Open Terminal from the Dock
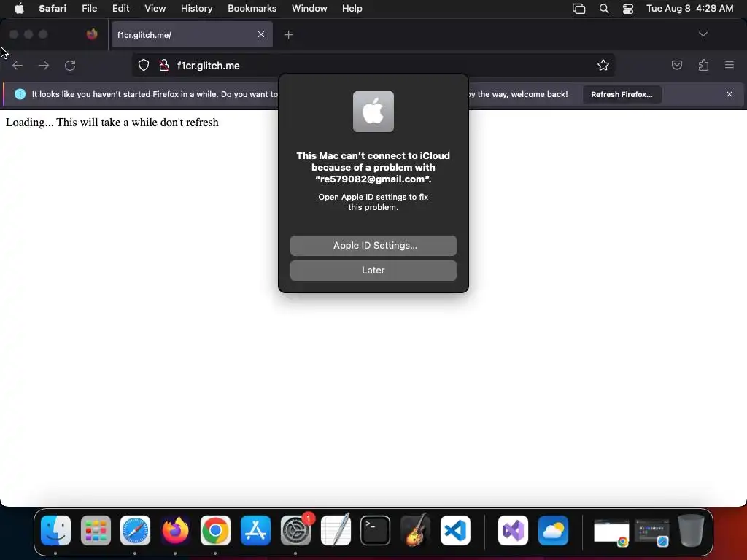This screenshot has height=560, width=747. tap(376, 530)
